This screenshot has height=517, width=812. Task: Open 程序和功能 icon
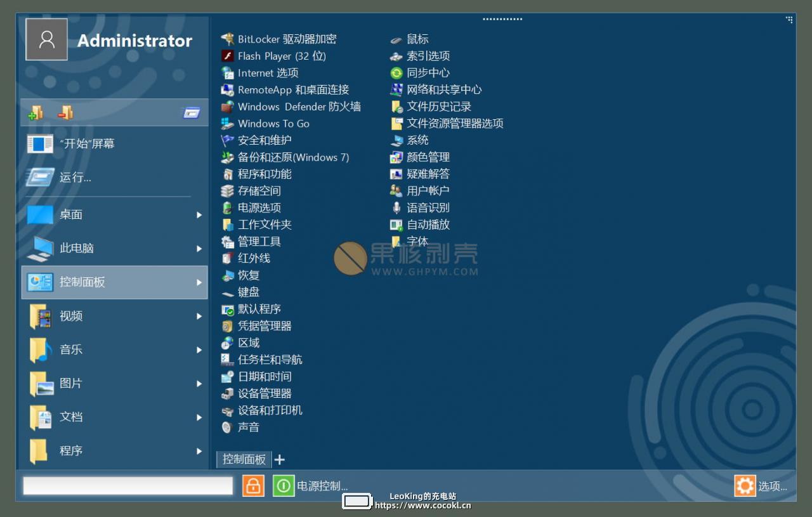coord(227,174)
